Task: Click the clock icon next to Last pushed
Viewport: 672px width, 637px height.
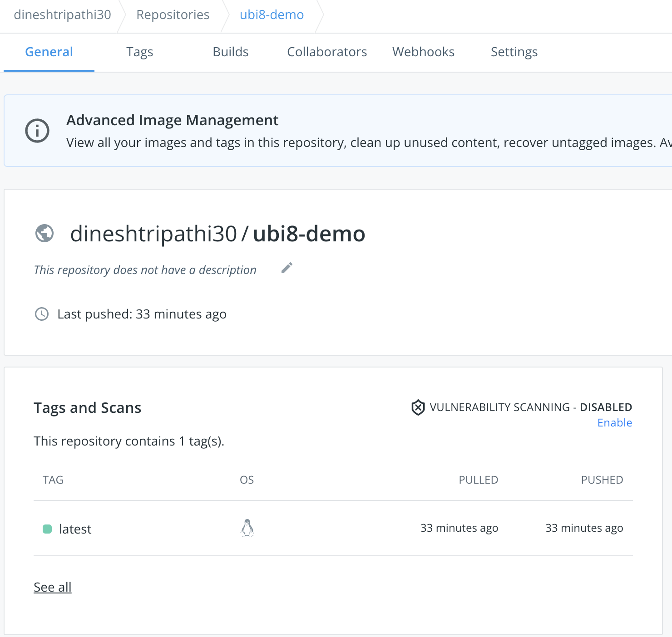Action: tap(41, 314)
